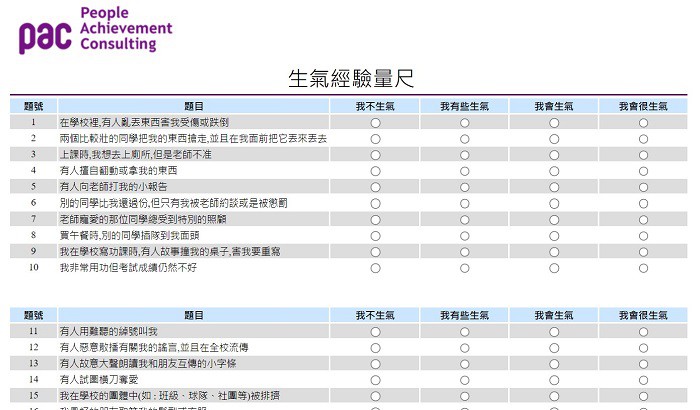Select 我不生氣 for question 1
700x410 pixels.
pos(375,122)
